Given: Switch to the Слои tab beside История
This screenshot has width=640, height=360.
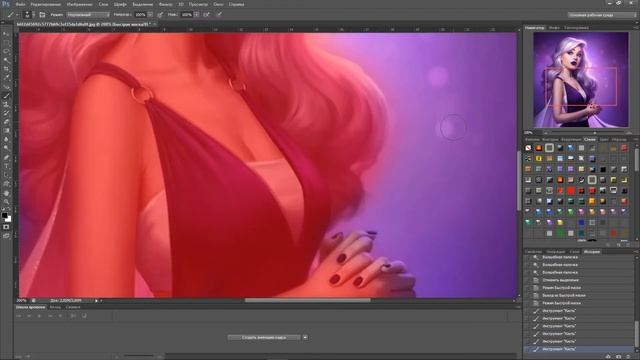Looking at the screenshot, I should [x=574, y=252].
